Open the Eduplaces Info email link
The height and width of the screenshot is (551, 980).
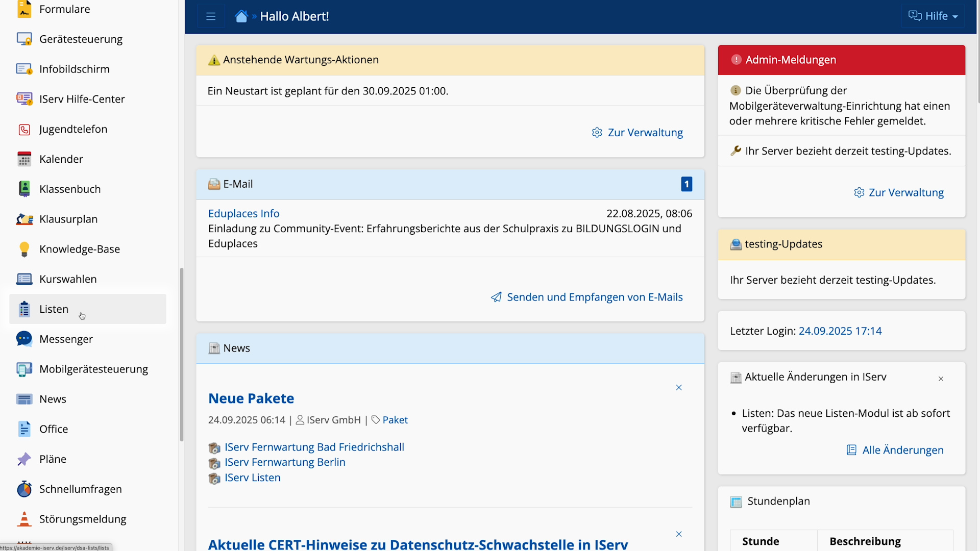(x=243, y=213)
